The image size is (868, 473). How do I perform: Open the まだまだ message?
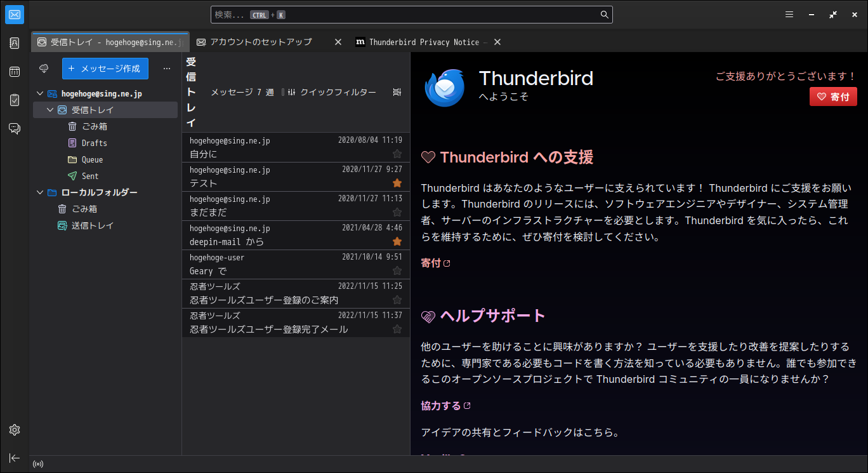(296, 206)
